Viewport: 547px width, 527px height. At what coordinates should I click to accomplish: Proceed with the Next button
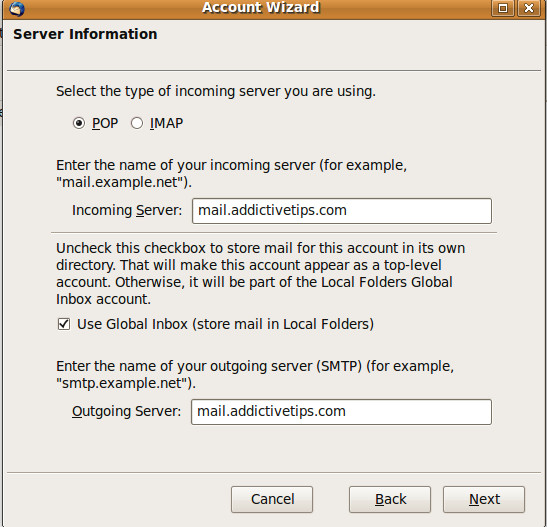click(484, 499)
